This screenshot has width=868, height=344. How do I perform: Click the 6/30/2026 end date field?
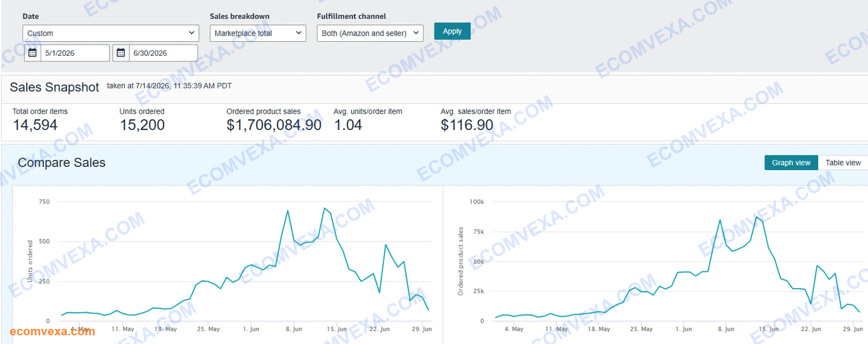163,53
